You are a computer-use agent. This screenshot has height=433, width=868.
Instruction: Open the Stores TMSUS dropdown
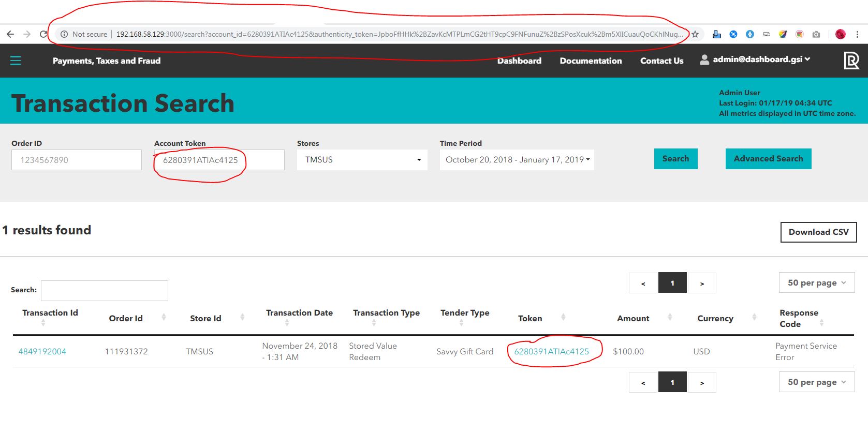362,160
